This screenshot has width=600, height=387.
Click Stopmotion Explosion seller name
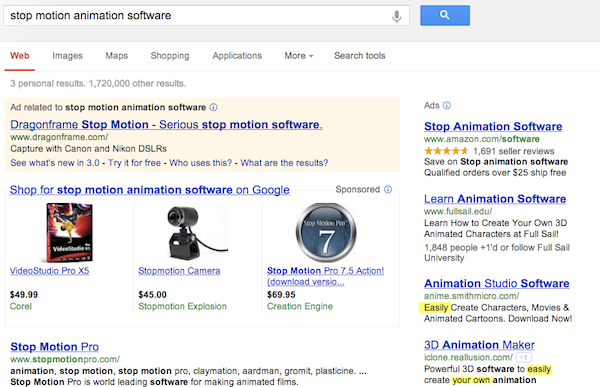click(183, 306)
